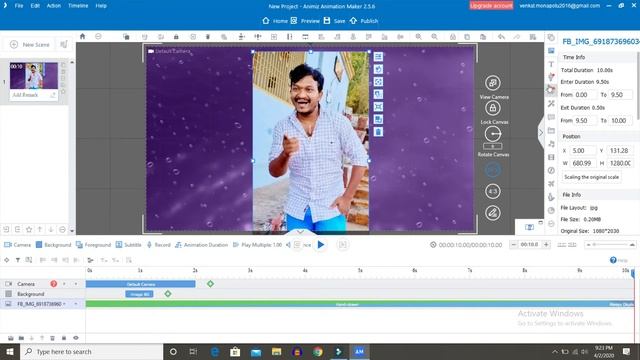Click Scaling the original scale button
This screenshot has height=360, width=640.
[591, 177]
